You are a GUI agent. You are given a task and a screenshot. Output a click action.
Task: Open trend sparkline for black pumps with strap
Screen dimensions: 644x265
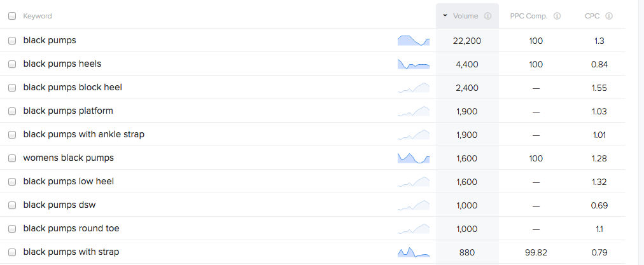[x=414, y=252]
